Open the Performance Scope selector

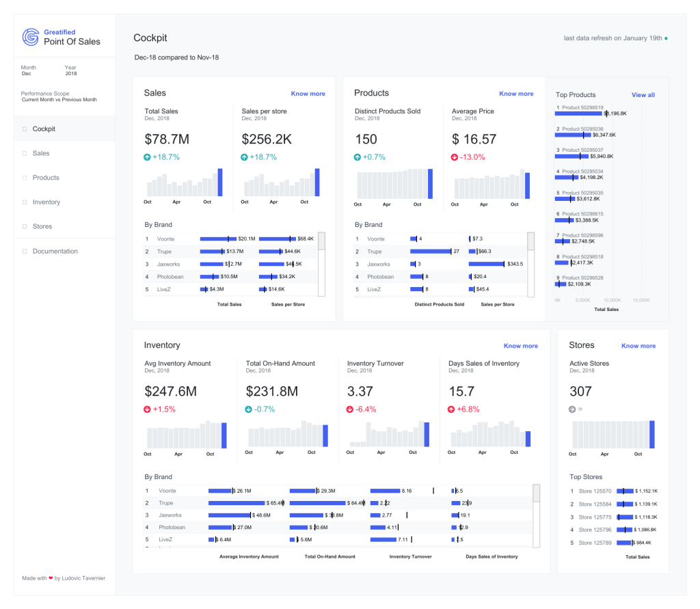(x=59, y=96)
